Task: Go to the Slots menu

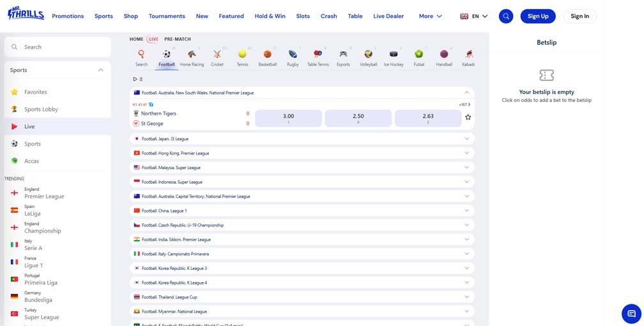Action: point(303,17)
